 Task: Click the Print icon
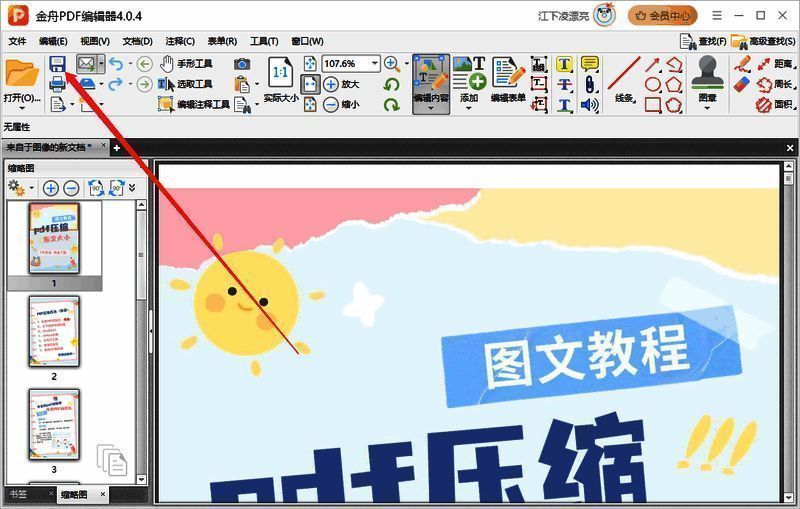[x=58, y=84]
